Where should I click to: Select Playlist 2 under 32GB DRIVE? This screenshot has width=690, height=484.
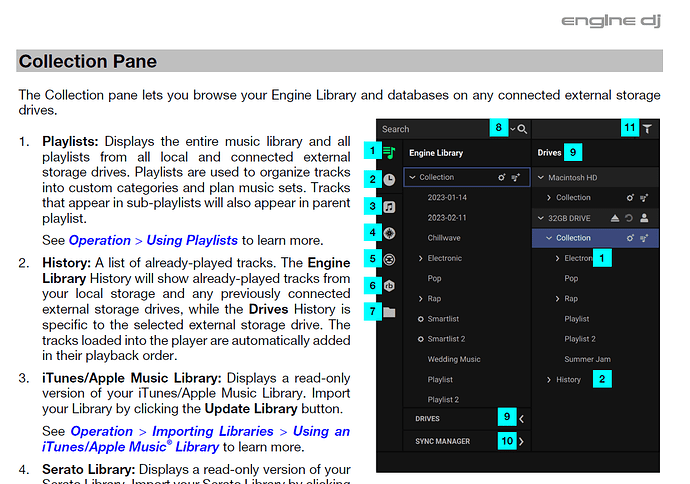580,339
